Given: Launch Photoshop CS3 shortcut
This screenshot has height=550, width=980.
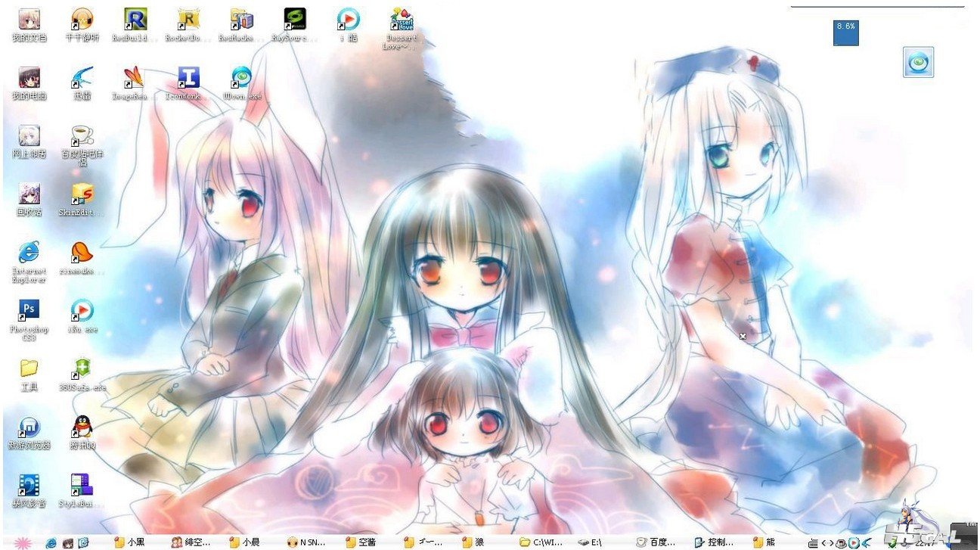Looking at the screenshot, I should tap(29, 310).
